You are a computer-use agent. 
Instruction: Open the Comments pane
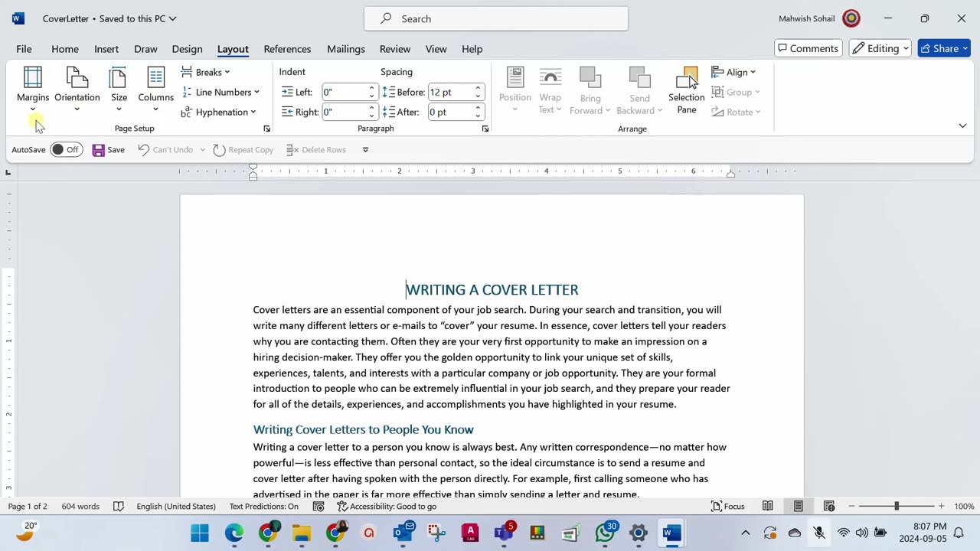point(808,48)
